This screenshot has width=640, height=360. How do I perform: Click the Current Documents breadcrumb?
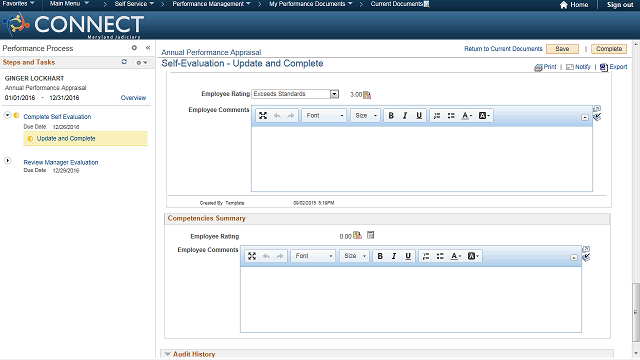point(397,4)
